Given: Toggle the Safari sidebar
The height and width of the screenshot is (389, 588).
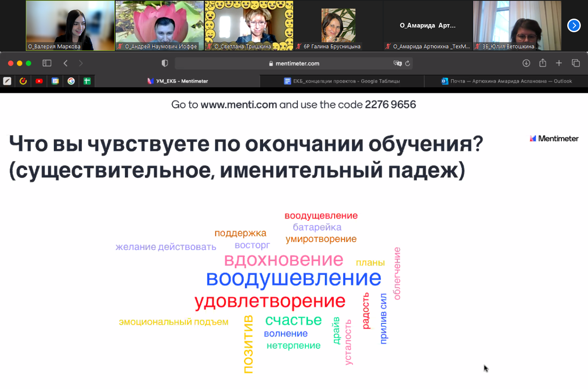Looking at the screenshot, I should [47, 63].
